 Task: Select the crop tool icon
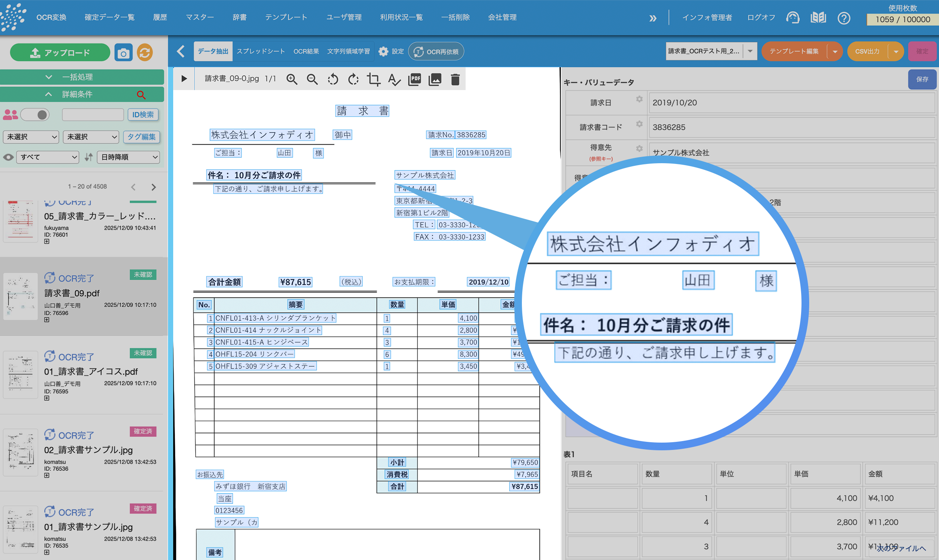click(x=373, y=80)
